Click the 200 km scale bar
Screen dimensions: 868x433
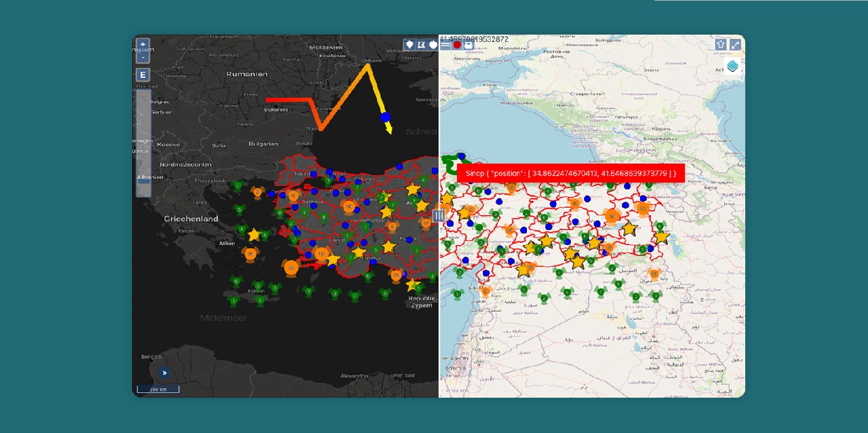click(158, 390)
